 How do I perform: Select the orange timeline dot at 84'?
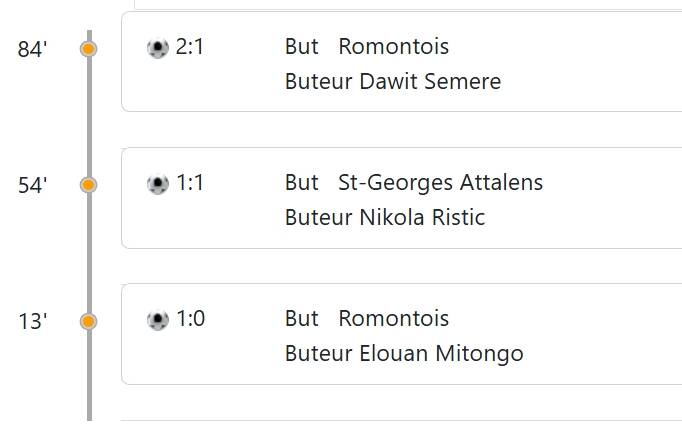(89, 49)
